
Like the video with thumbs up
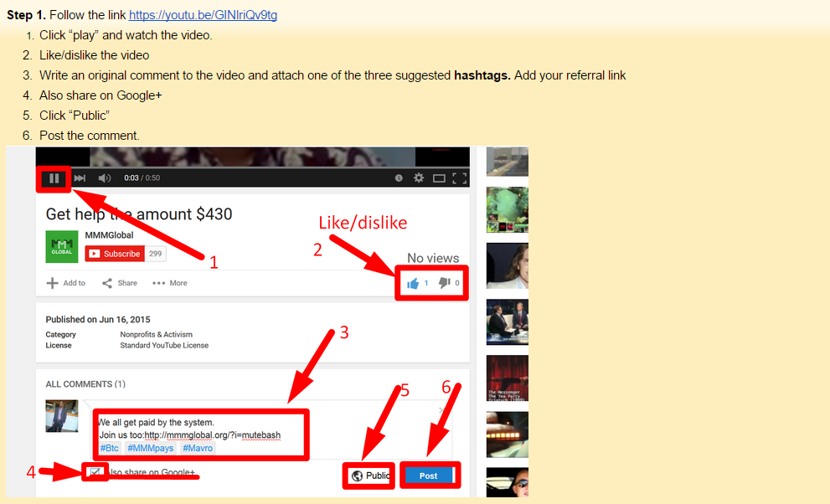pyautogui.click(x=417, y=284)
